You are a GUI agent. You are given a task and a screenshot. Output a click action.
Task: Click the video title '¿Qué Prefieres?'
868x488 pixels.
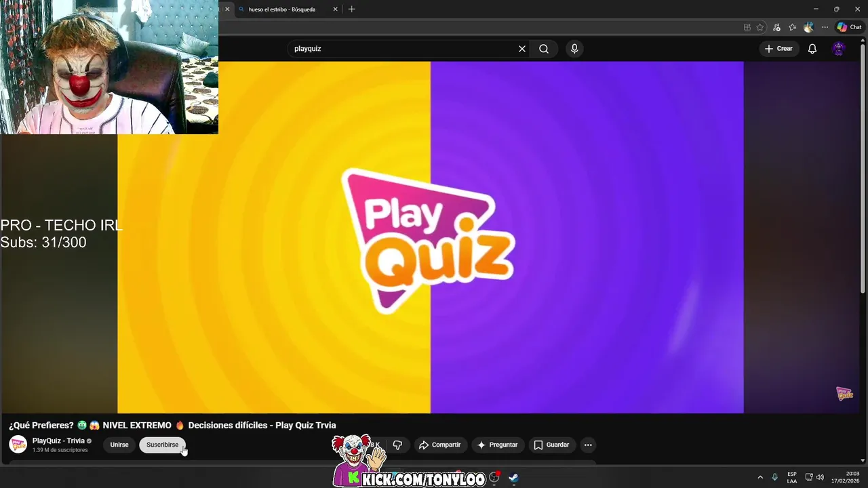coord(172,426)
